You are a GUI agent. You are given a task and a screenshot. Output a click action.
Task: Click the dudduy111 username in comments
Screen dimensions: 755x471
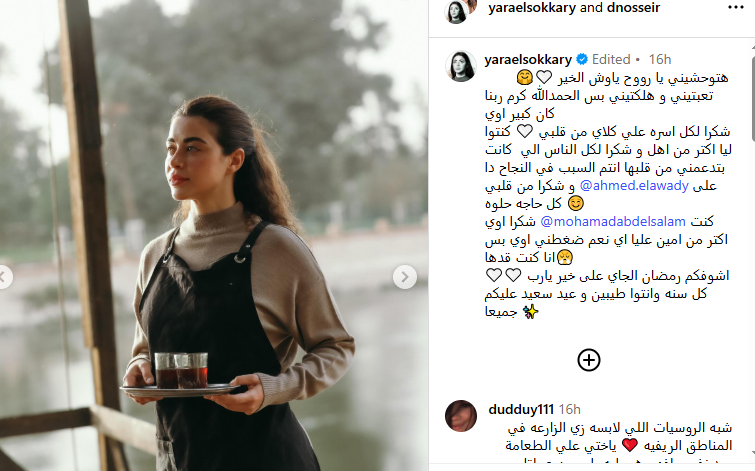pos(521,409)
